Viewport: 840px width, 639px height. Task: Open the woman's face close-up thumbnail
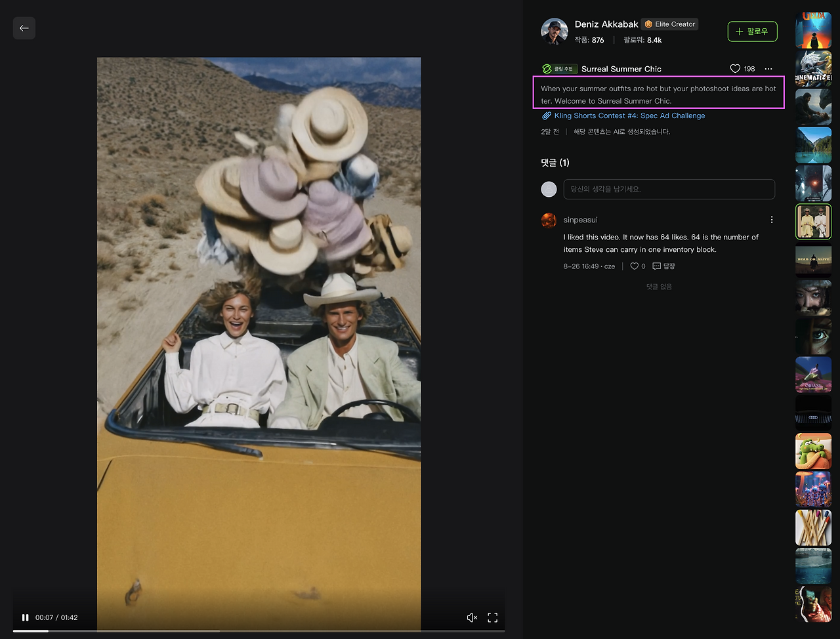814,298
